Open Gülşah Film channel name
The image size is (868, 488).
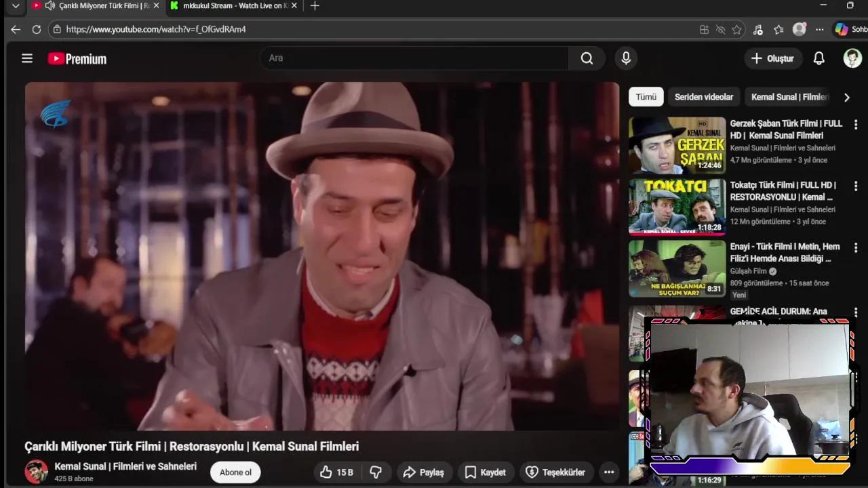coord(748,271)
